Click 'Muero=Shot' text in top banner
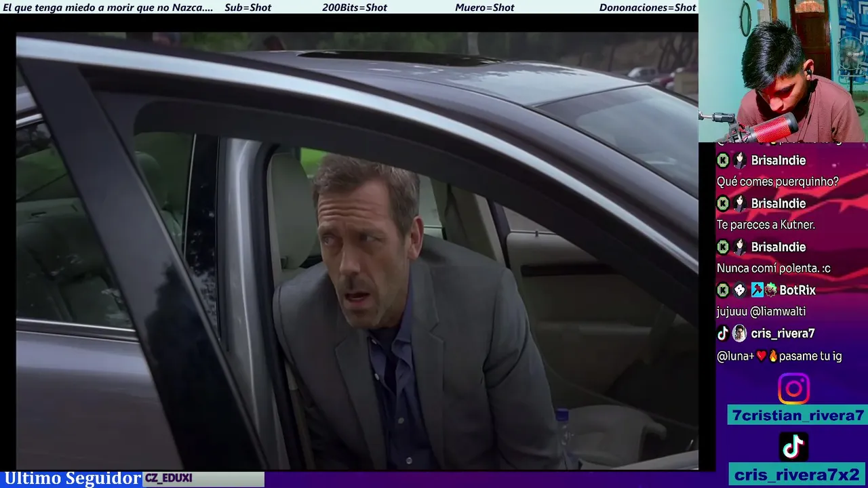Image resolution: width=868 pixels, height=488 pixels. pyautogui.click(x=485, y=7)
